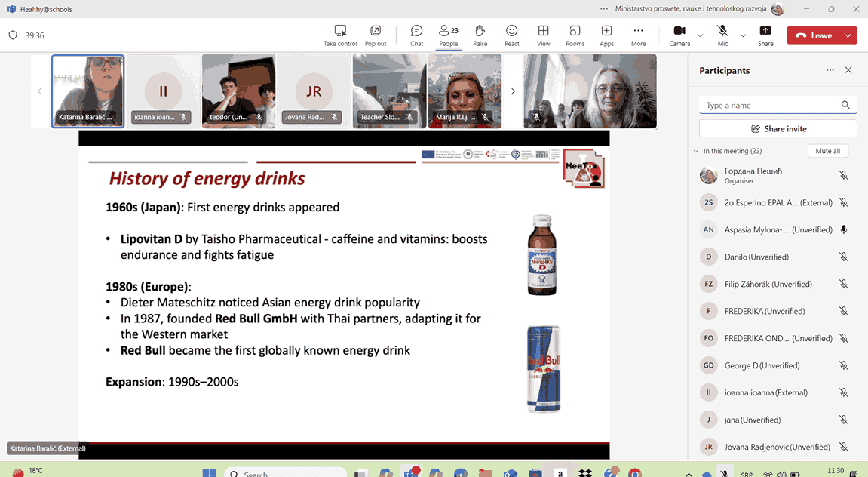Viewport: 868px width, 477px height.
Task: Click the Wi-Fi icon in the system tray
Action: pyautogui.click(x=768, y=474)
